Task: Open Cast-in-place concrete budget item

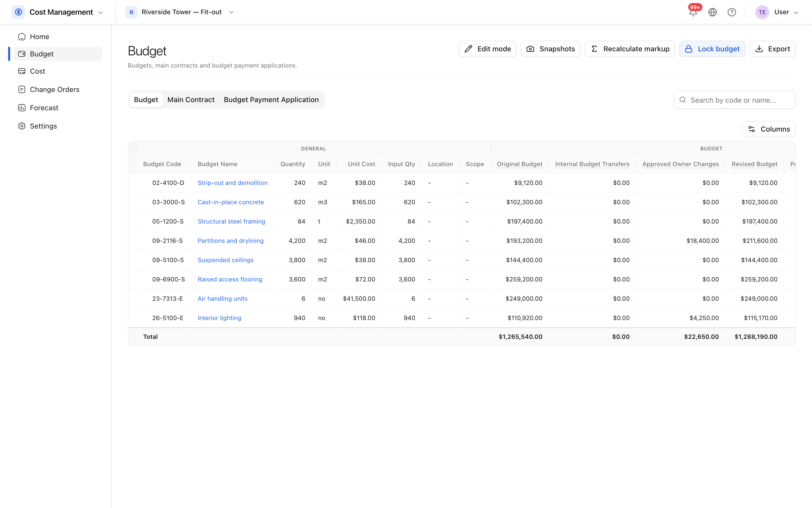Action: click(230, 202)
